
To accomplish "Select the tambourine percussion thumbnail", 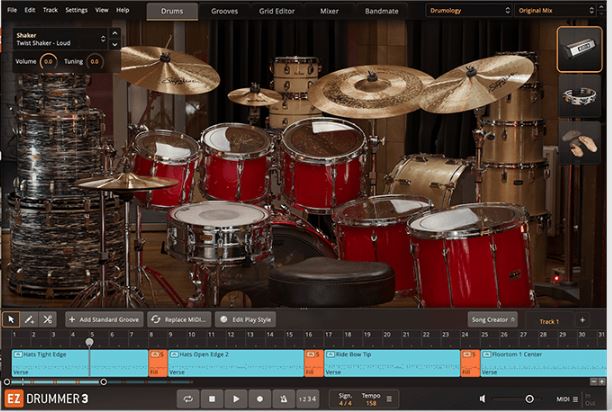I will (x=580, y=96).
